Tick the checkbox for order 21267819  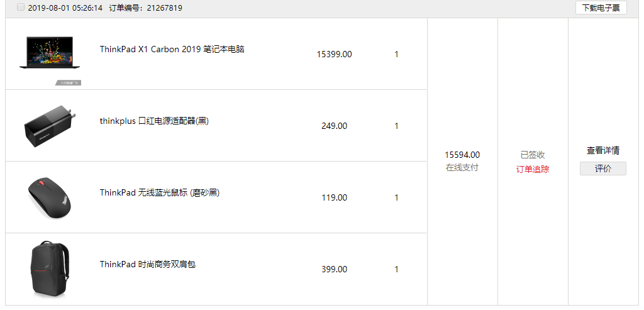click(21, 8)
